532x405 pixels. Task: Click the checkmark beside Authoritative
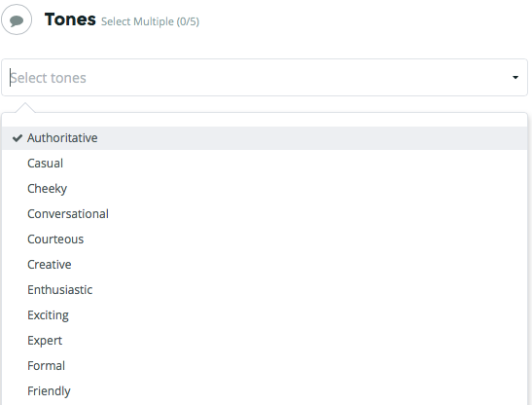coord(18,138)
